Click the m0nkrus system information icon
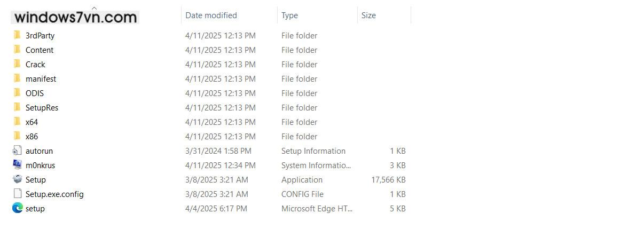This screenshot has width=644, height=229. 17,165
